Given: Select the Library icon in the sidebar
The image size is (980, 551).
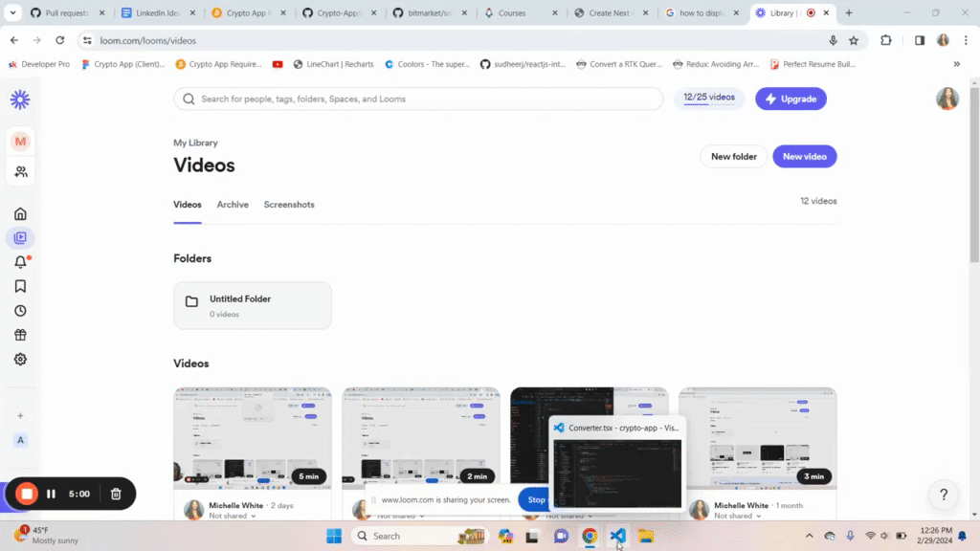Looking at the screenshot, I should tap(20, 237).
